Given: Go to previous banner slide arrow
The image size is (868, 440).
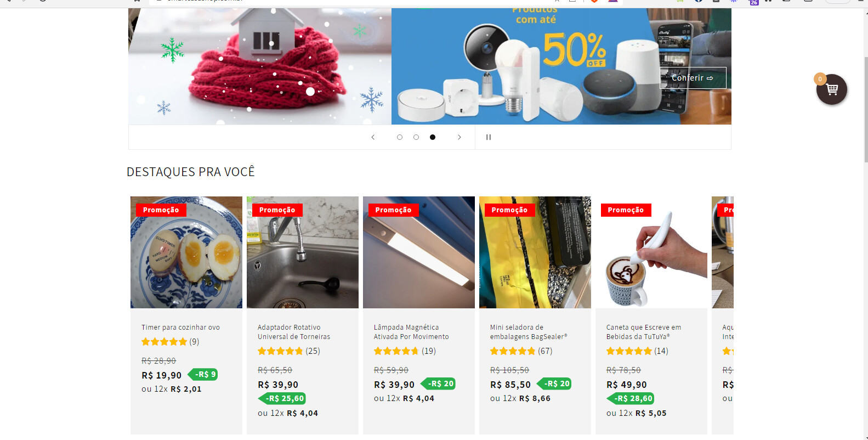Looking at the screenshot, I should [373, 137].
